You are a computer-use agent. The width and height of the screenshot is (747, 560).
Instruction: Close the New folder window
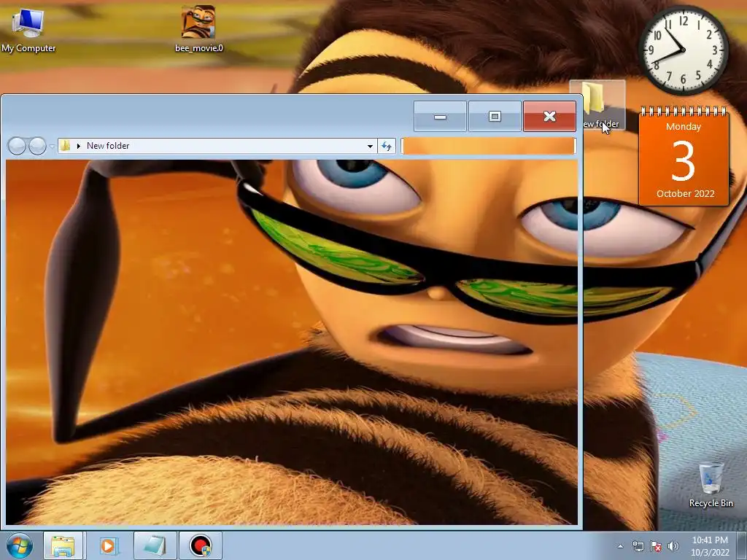tap(550, 116)
